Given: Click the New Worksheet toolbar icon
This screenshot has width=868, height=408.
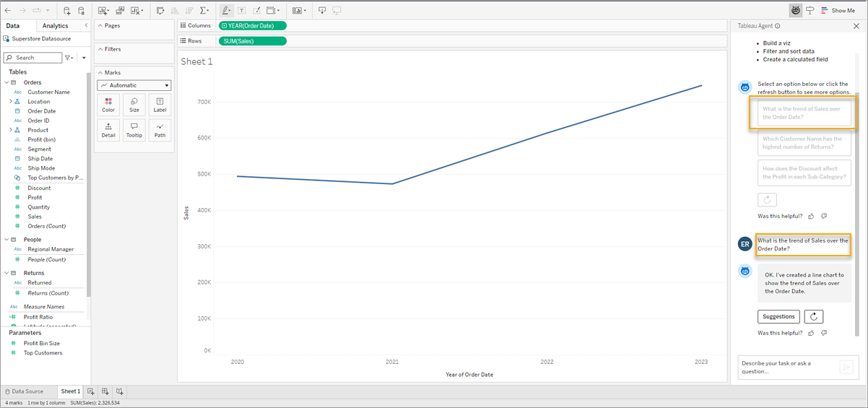Looking at the screenshot, I should (x=102, y=11).
